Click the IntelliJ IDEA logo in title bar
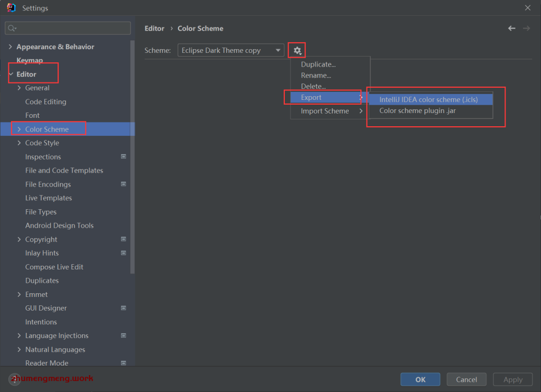Image resolution: width=541 pixels, height=392 pixels. click(11, 8)
